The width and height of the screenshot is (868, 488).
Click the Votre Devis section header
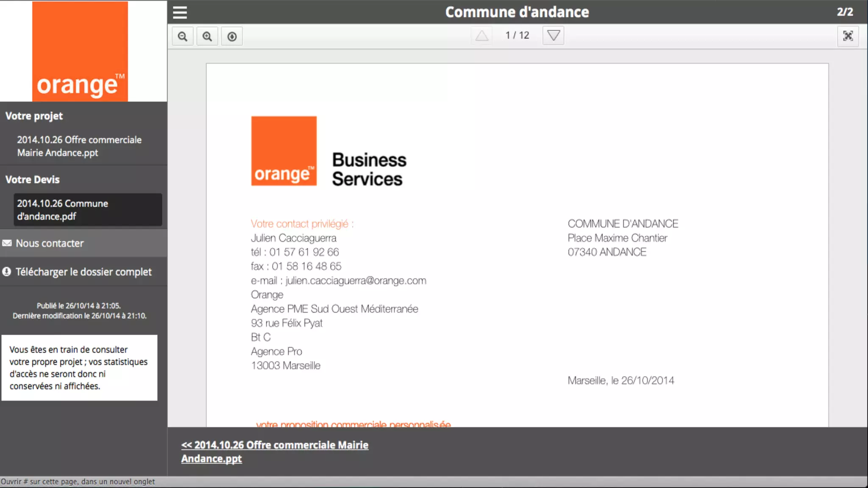(33, 180)
